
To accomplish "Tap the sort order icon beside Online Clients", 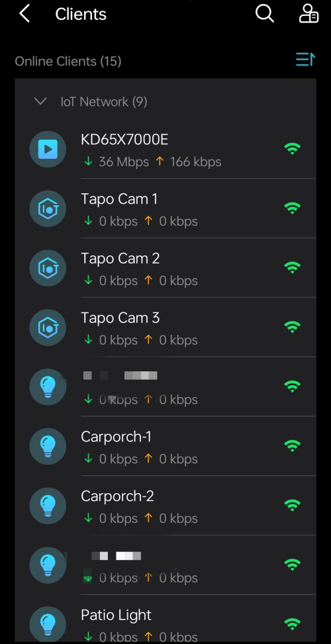I will pyautogui.click(x=305, y=60).
